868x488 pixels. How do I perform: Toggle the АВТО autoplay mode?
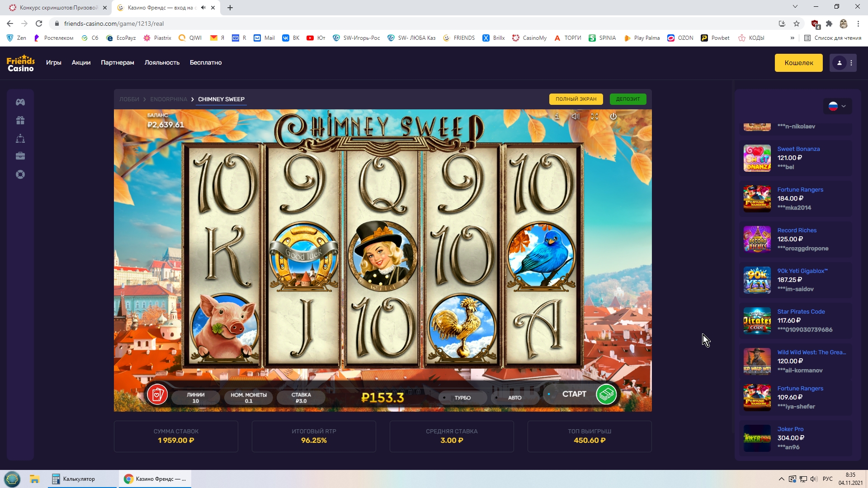(514, 398)
